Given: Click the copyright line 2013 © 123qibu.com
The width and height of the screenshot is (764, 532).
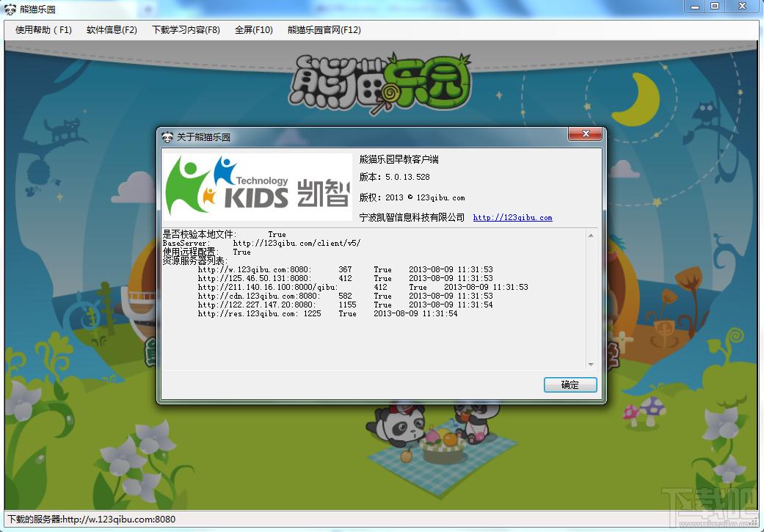Looking at the screenshot, I should point(425,198).
